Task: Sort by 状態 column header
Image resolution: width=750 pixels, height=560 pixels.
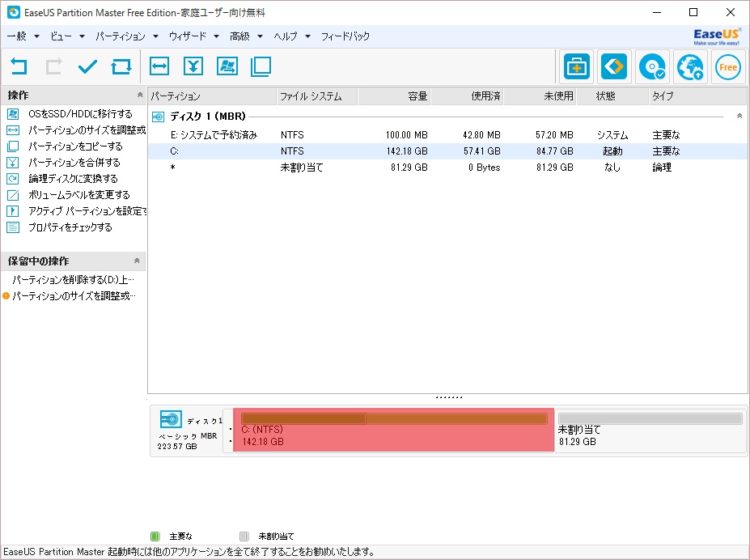Action: pyautogui.click(x=612, y=96)
